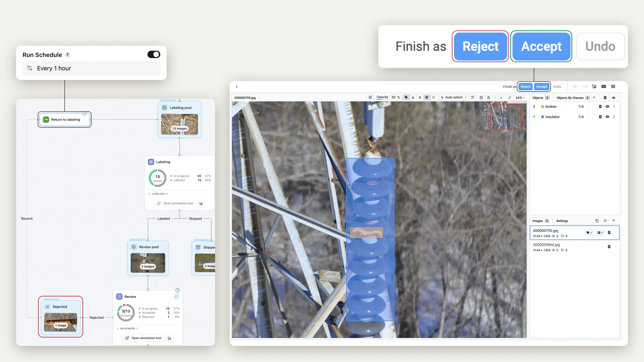Click the gear icon beside the opacity controls

[x=427, y=97]
